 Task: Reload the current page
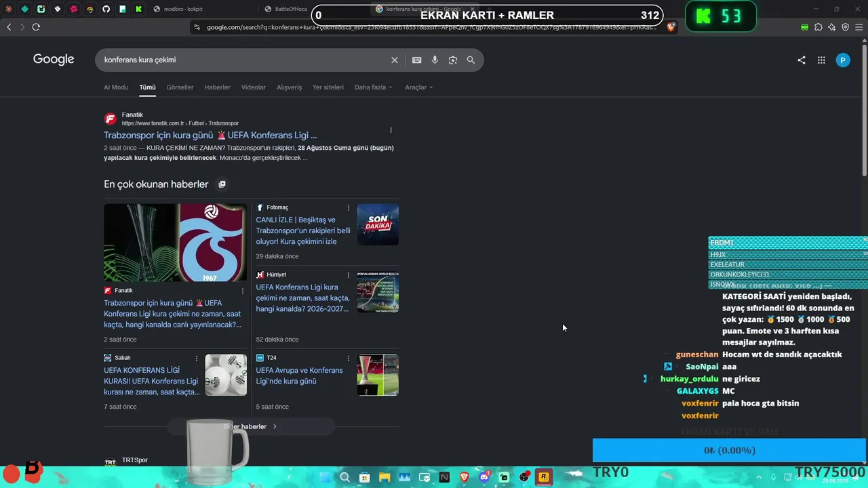point(36,27)
